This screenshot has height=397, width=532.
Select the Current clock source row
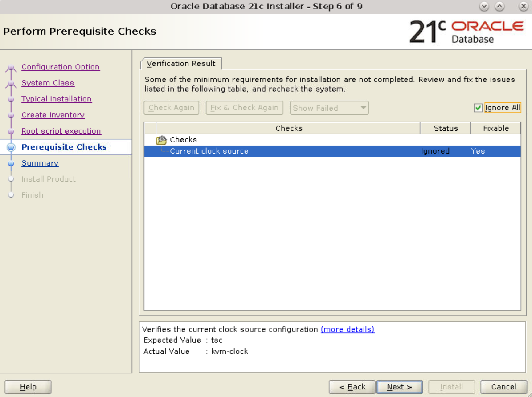coord(209,151)
